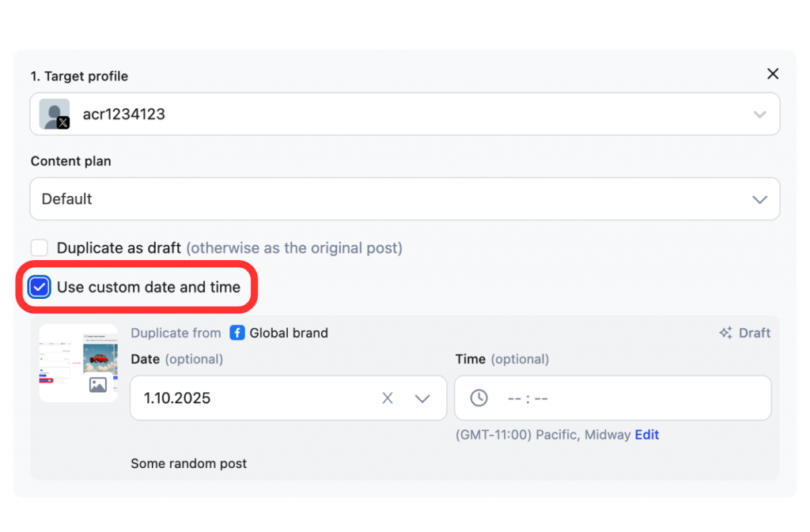Click the Edit timezone link

646,435
